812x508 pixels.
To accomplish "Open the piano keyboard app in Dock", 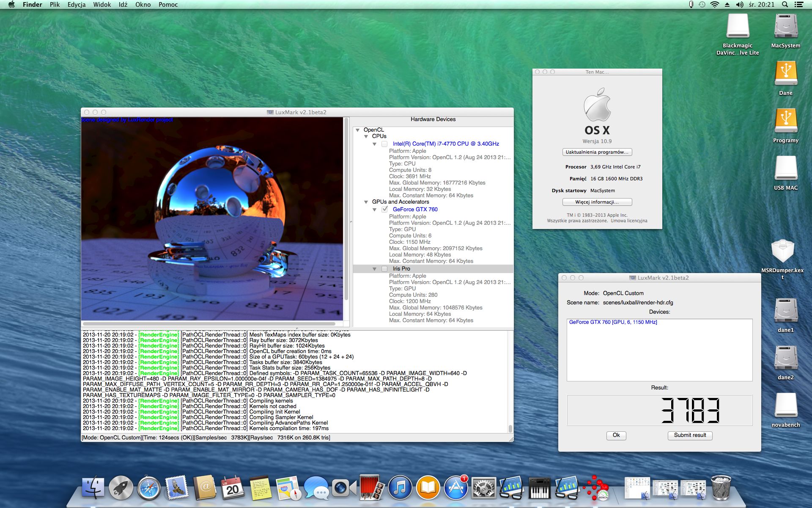I will 540,488.
